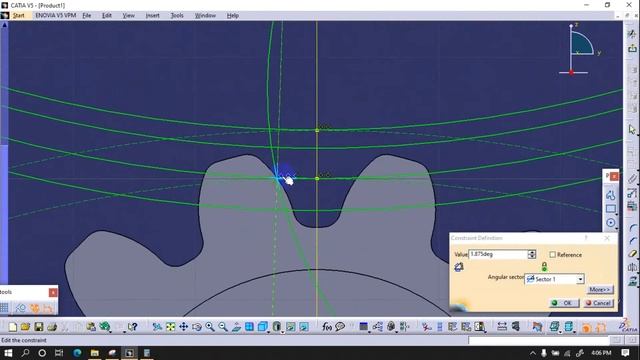
Task: Open the Formula f(x) icon
Action: [327, 327]
